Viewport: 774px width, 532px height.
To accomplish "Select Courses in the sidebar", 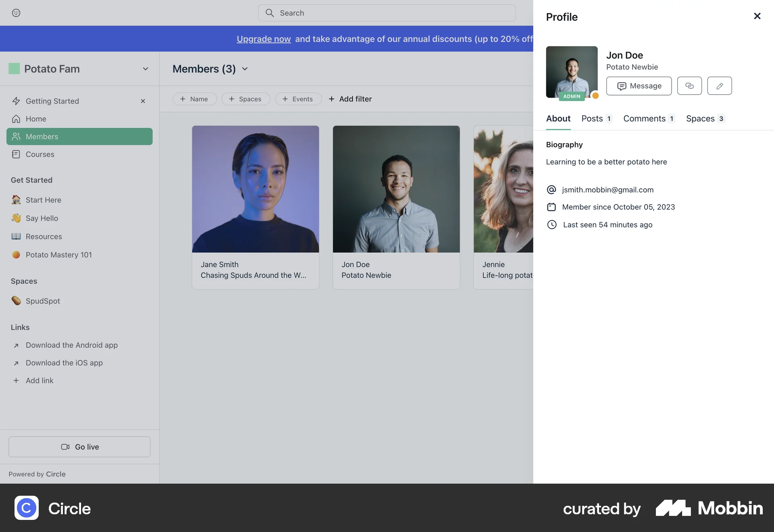I will (x=40, y=154).
